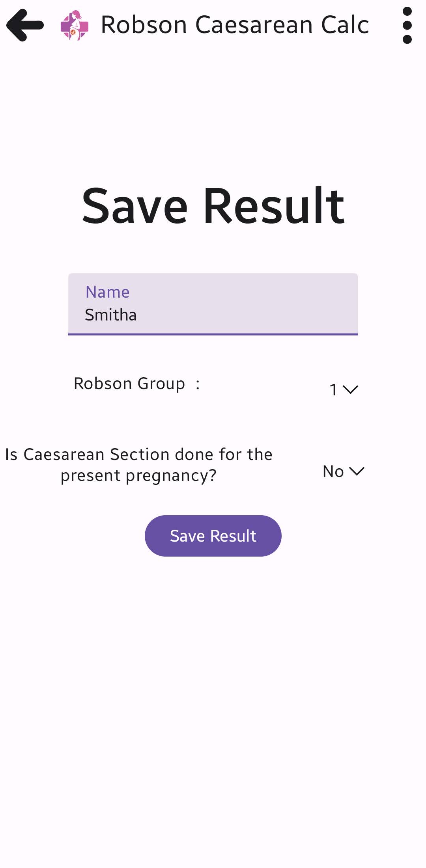Screen dimensions: 426x868
Task: Tap the back arrow icon
Action: pyautogui.click(x=25, y=25)
